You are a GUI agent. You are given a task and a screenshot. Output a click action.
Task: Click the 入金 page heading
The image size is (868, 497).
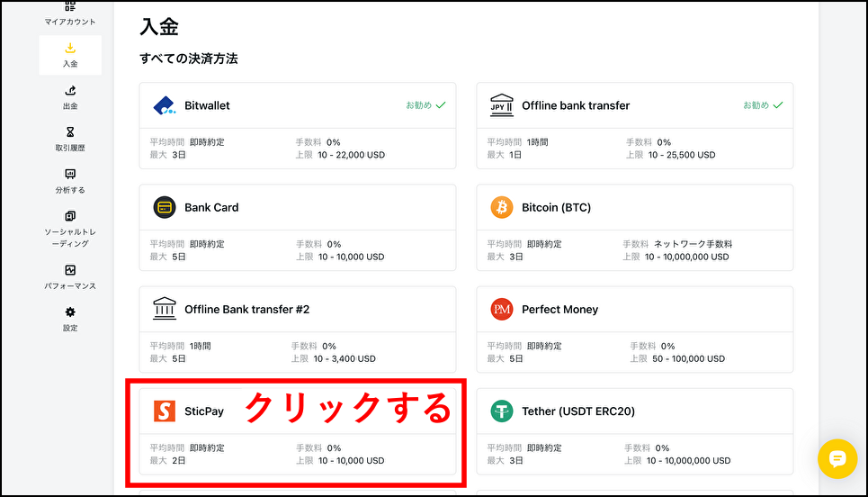coord(159,27)
